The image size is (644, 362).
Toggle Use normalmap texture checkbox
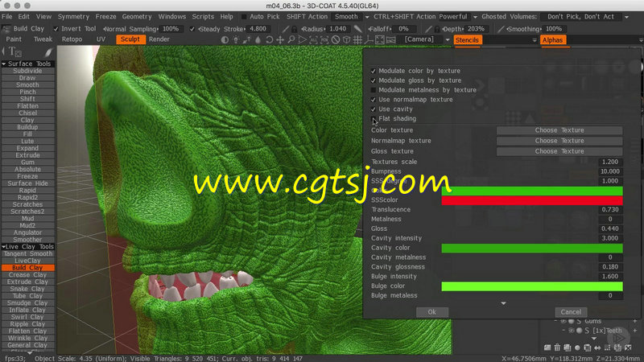[x=374, y=100]
